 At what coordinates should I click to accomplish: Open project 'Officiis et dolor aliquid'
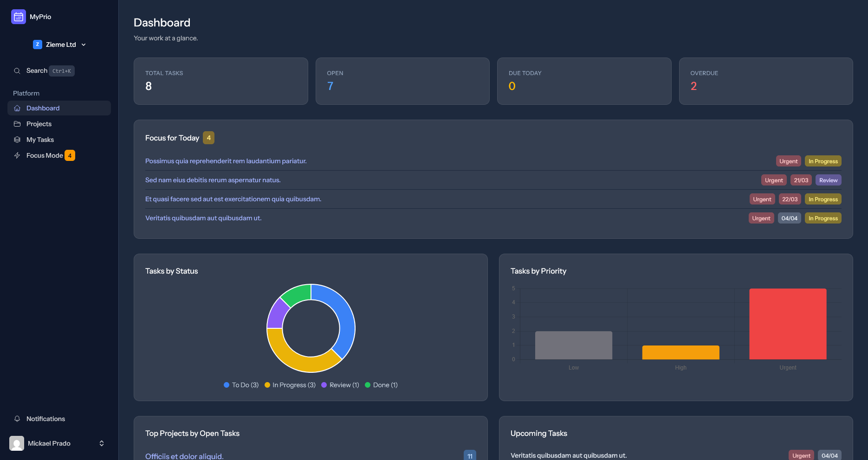pyautogui.click(x=184, y=456)
